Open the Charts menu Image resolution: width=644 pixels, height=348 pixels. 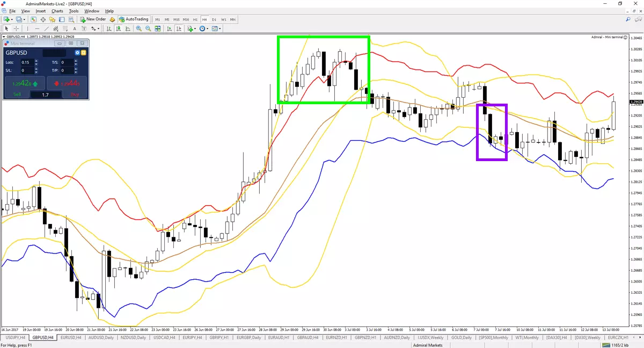[x=57, y=11]
